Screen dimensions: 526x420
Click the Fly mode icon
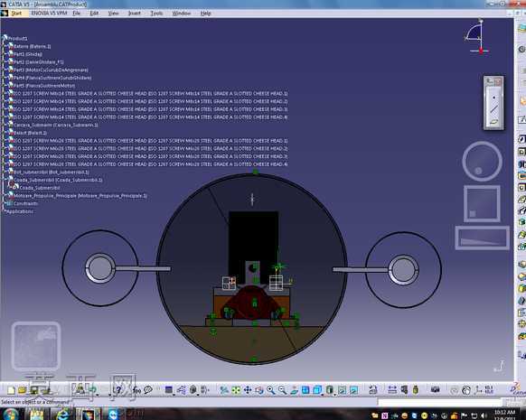[224, 390]
